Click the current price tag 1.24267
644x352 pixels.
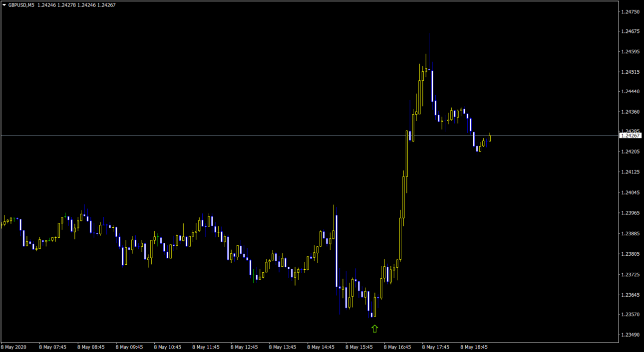pos(630,136)
